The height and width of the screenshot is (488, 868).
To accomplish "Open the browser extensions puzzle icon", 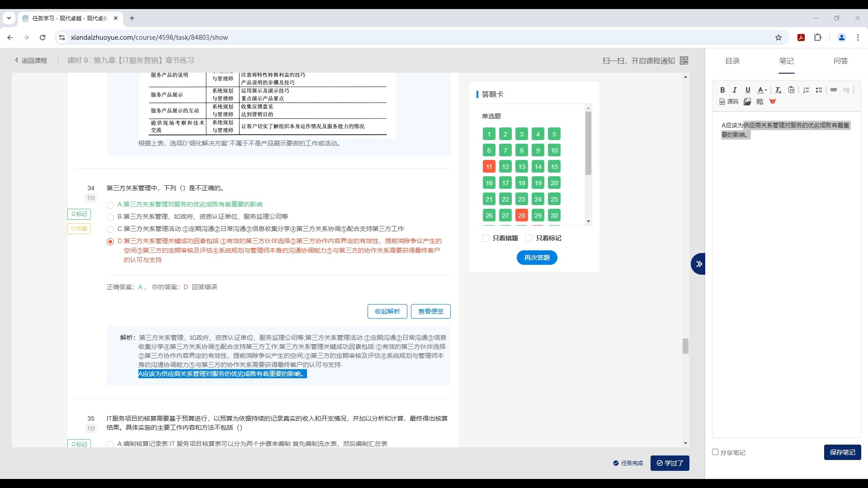I will [817, 38].
